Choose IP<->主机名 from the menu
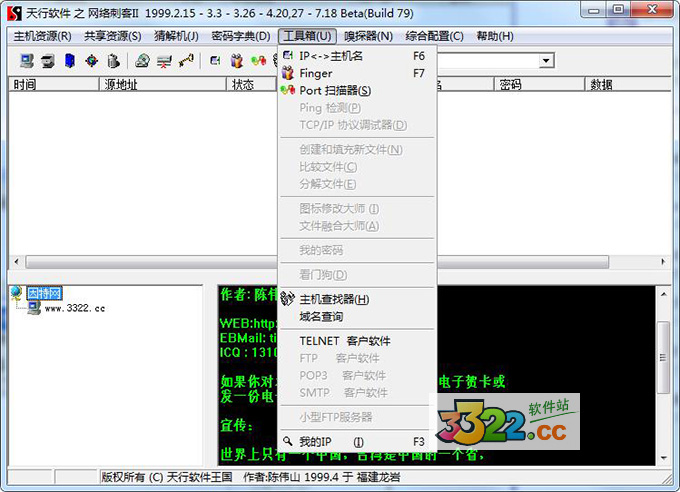This screenshot has width=680, height=492. [x=356, y=56]
